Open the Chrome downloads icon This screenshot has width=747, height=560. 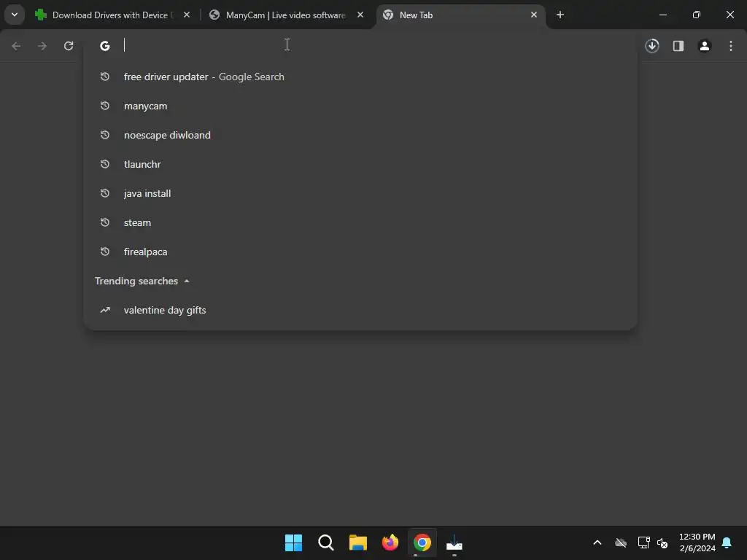[x=652, y=46]
